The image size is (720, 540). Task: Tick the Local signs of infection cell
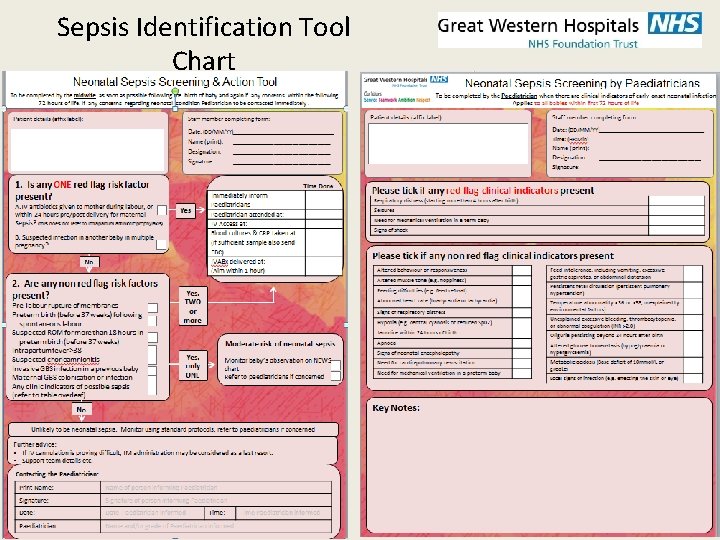click(693, 378)
